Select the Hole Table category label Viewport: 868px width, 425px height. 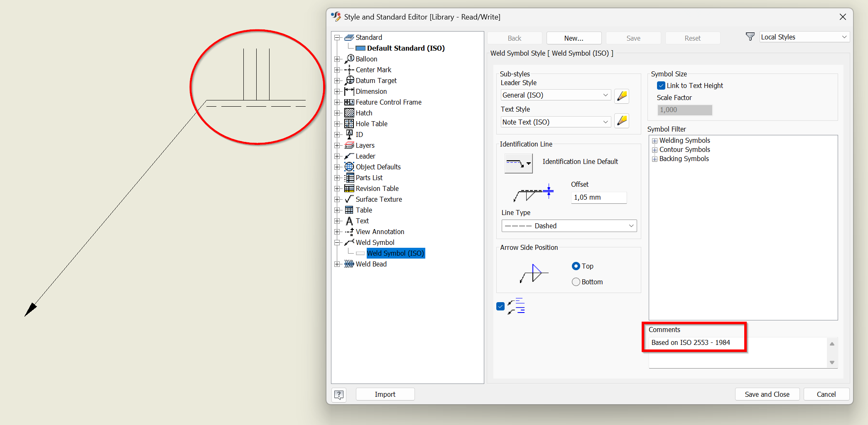coord(371,124)
